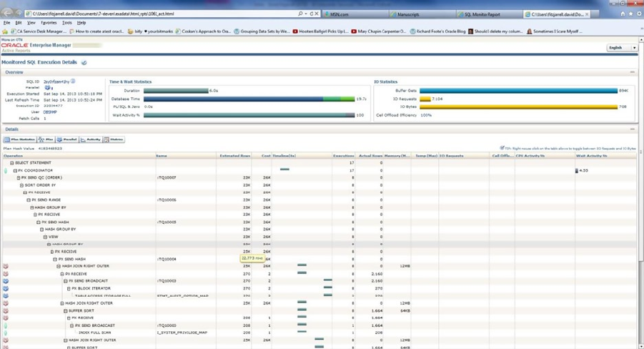Click the stop (X) icon in address bar
The height and width of the screenshot is (349, 644).
tap(317, 14)
